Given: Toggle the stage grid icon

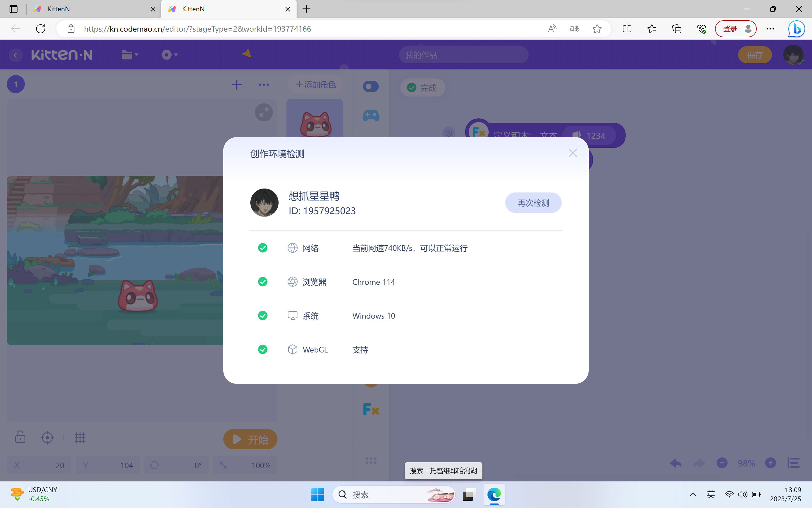Looking at the screenshot, I should [80, 437].
